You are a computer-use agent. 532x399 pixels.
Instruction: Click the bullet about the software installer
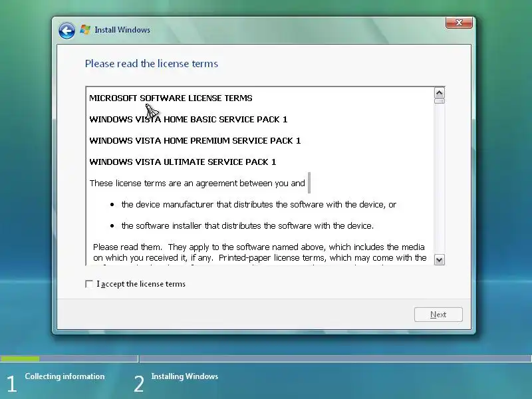(247, 226)
